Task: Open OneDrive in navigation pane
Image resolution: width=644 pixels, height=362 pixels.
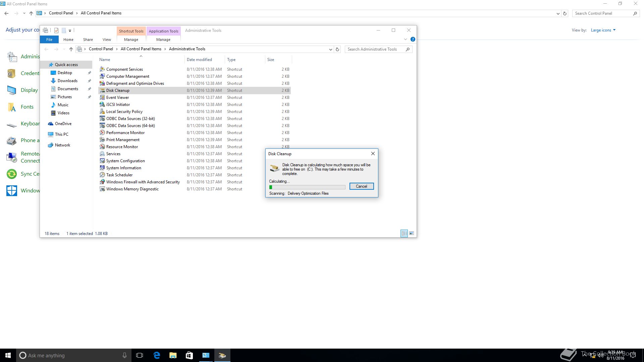Action: 63,124
